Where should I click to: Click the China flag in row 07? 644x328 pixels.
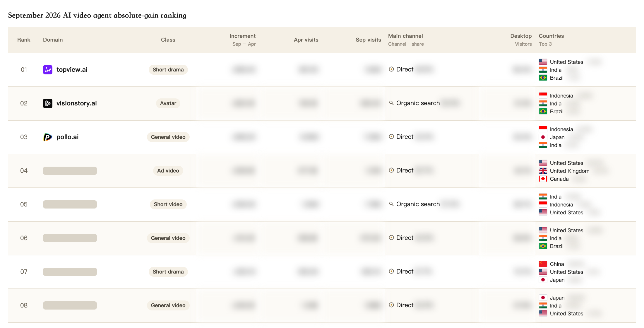click(543, 264)
